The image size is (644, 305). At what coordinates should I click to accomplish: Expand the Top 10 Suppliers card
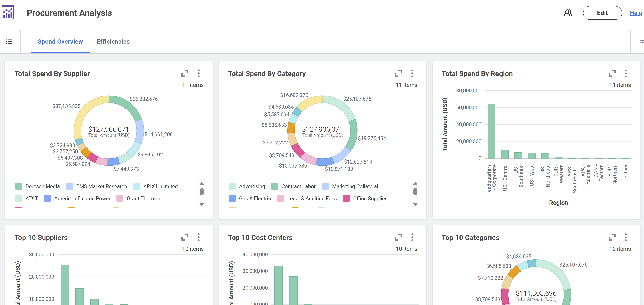point(185,237)
